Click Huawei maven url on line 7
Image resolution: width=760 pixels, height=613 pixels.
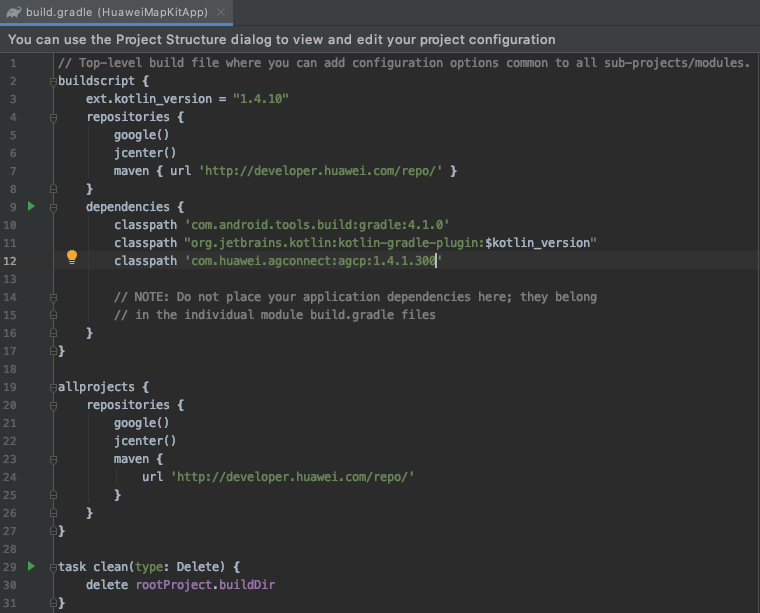pyautogui.click(x=321, y=171)
